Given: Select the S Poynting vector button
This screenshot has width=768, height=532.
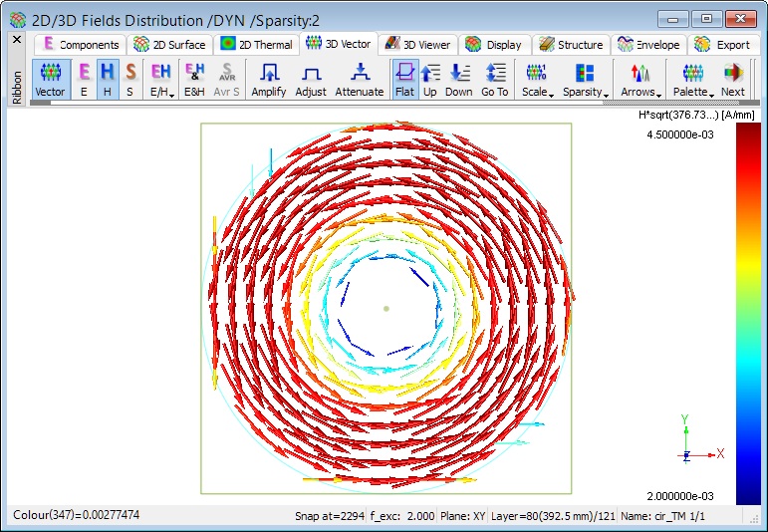Looking at the screenshot, I should (130, 79).
